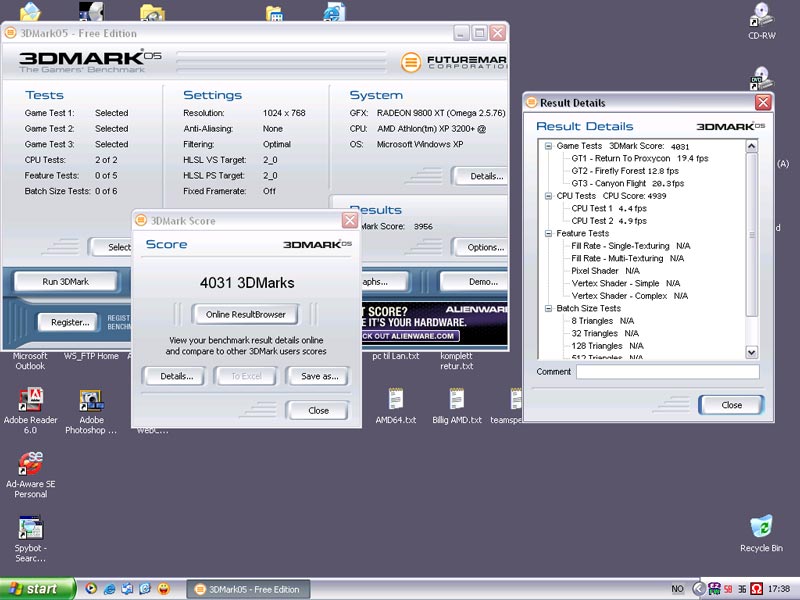The height and width of the screenshot is (600, 800).
Task: Click the Register button
Action: pyautogui.click(x=69, y=322)
